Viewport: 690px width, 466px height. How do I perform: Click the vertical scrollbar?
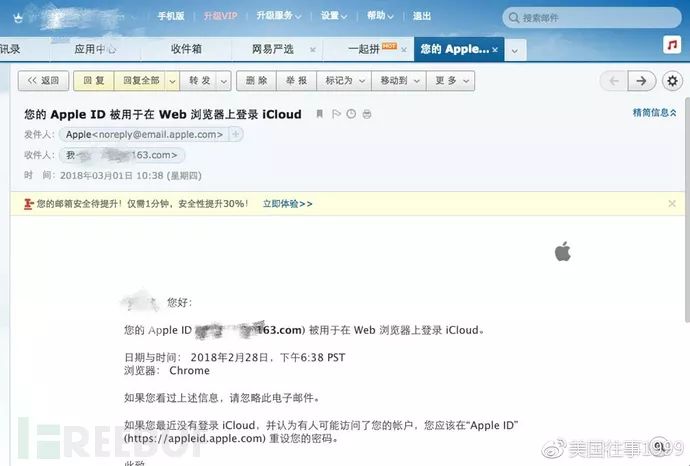point(687,196)
